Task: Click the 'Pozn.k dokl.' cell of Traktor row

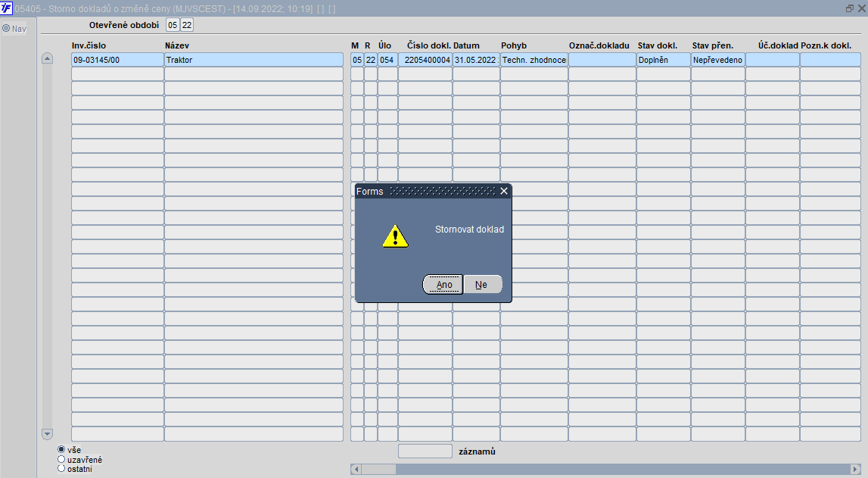Action: (x=830, y=60)
